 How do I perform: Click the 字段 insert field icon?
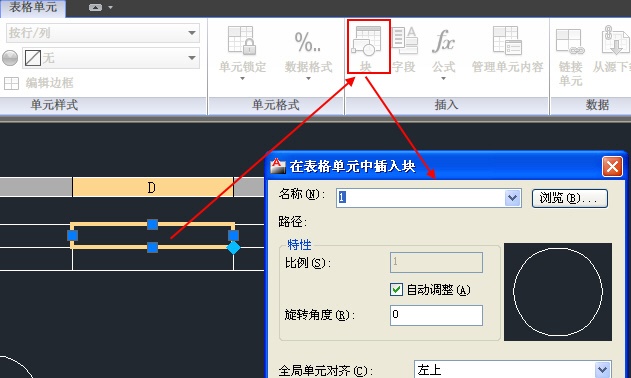[x=404, y=41]
